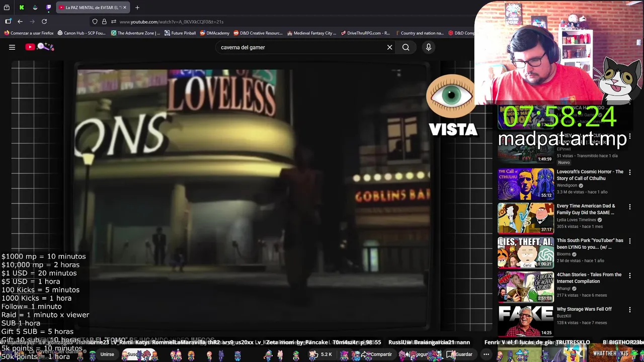This screenshot has width=644, height=362.
Task: Switch to the pinned Twitch tab
Action: coord(49,8)
